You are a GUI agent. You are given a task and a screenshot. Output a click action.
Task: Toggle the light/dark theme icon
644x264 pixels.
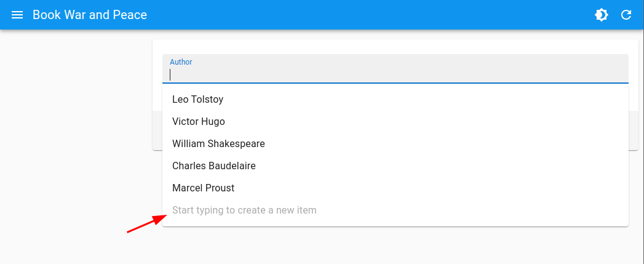[602, 15]
